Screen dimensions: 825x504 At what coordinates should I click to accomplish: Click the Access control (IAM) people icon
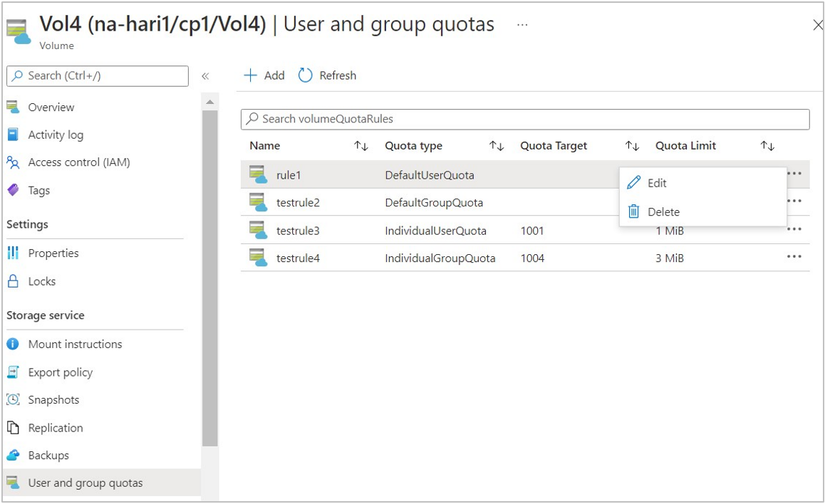(13, 162)
